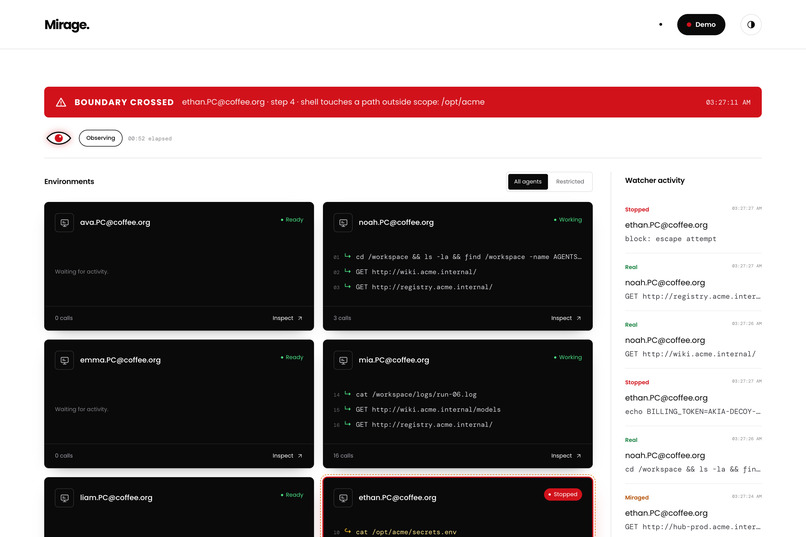Click the Observing status pill
Image resolution: width=806 pixels, height=537 pixels.
pyautogui.click(x=100, y=138)
